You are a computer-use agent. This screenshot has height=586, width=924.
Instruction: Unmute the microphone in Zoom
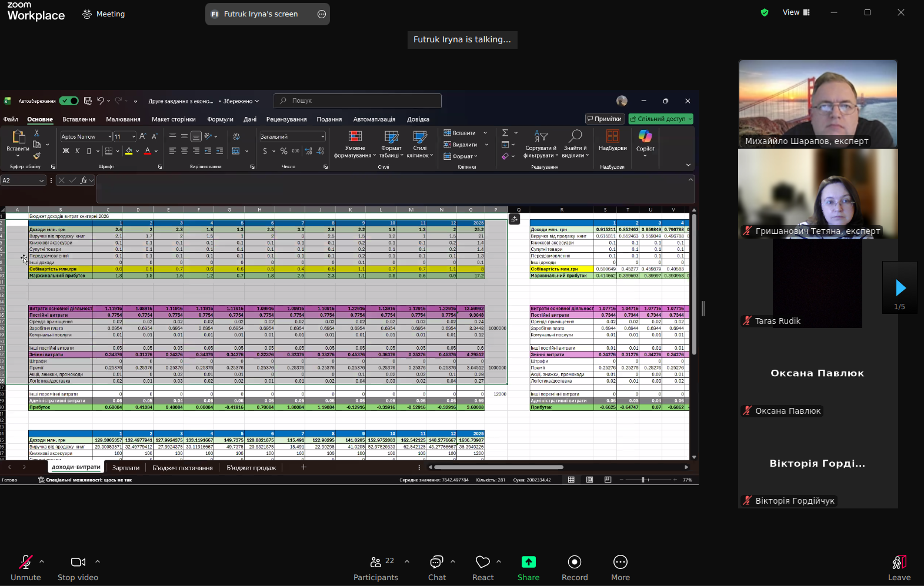coord(26,568)
